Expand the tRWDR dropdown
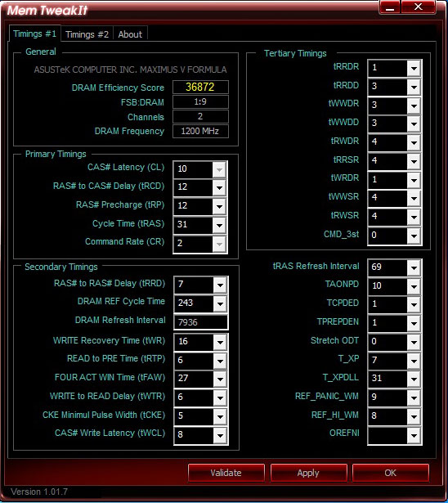448x503 pixels. tap(414, 142)
